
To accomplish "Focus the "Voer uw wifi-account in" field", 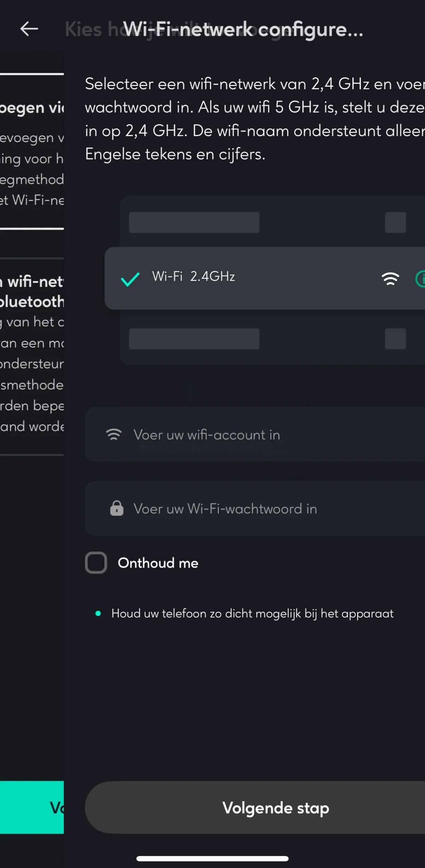I will click(x=255, y=435).
